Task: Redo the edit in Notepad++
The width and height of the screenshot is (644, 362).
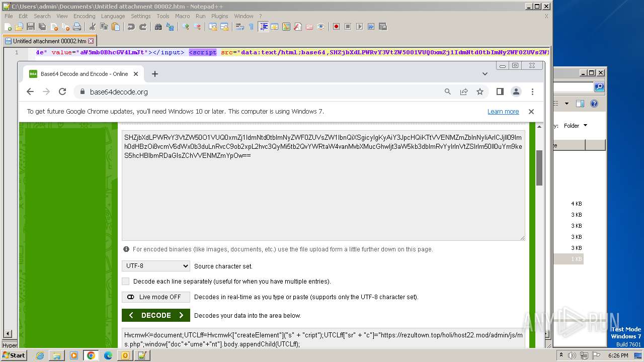Action: (143, 27)
